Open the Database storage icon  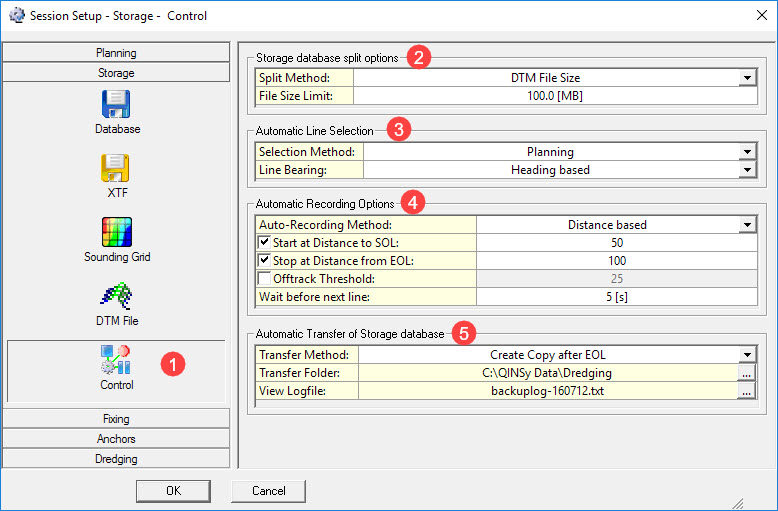coord(117,105)
